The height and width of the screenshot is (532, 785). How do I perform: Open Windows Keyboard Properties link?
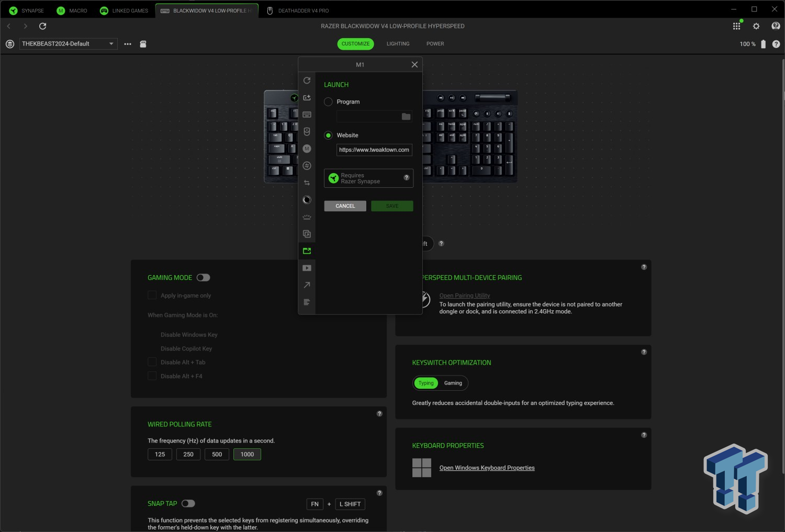[x=487, y=468]
